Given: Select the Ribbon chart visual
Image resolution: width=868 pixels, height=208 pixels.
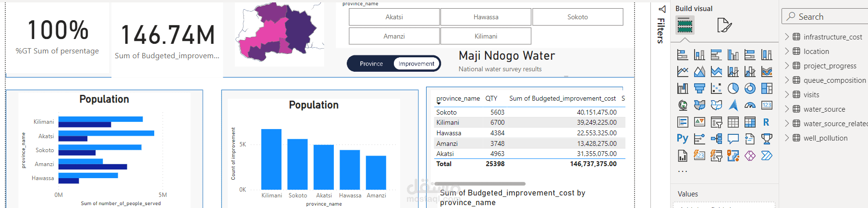Looking at the screenshot, I should pyautogui.click(x=767, y=72).
